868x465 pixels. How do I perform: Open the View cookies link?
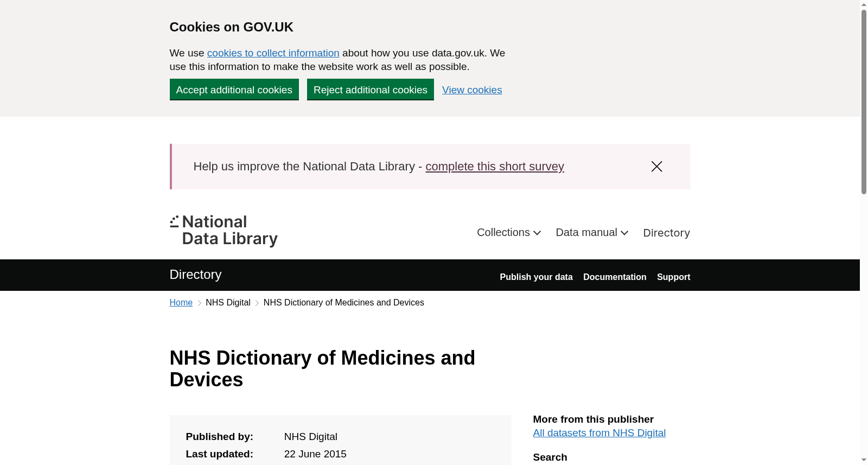point(472,90)
